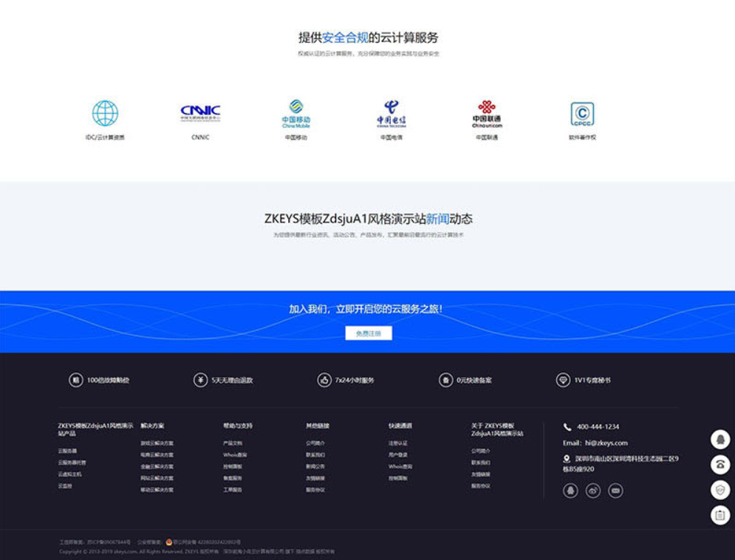Click the IDC/云计算资质 globe icon
This screenshot has height=560, width=735.
click(x=105, y=114)
